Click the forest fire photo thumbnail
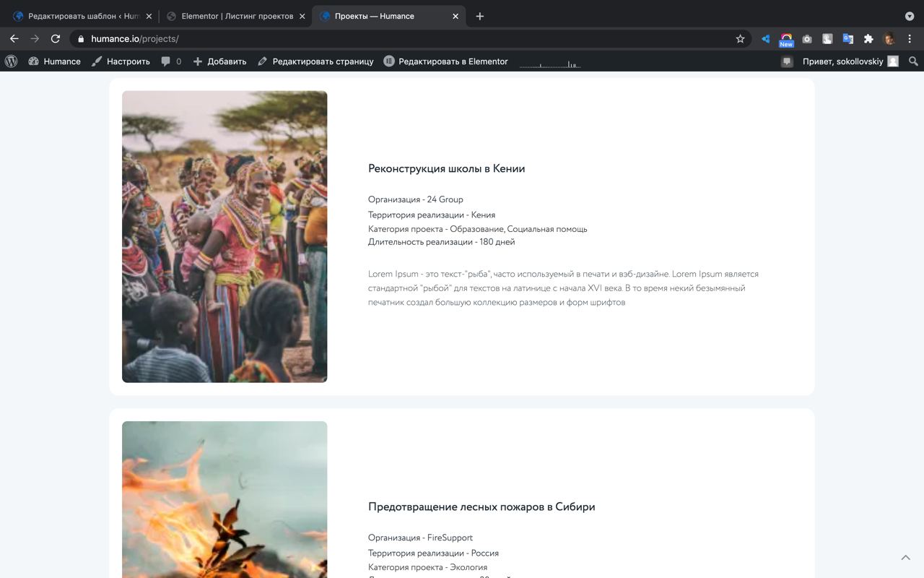The width and height of the screenshot is (924, 578). [225, 499]
